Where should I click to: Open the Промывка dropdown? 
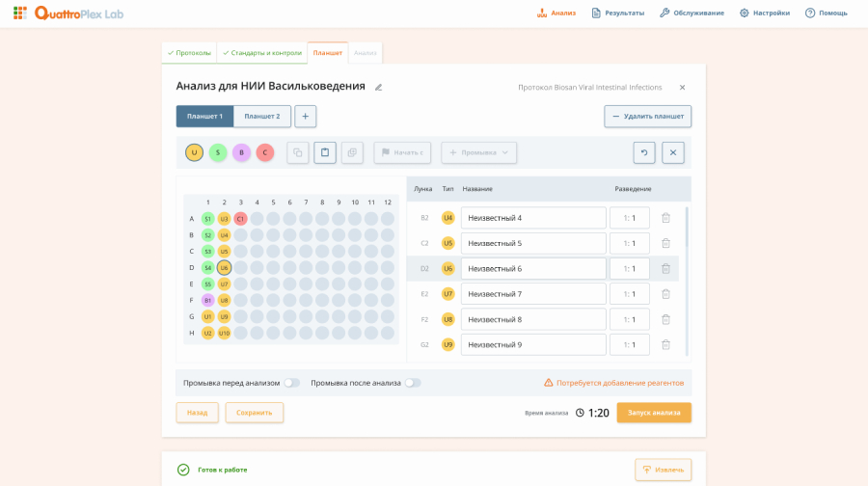click(478, 152)
